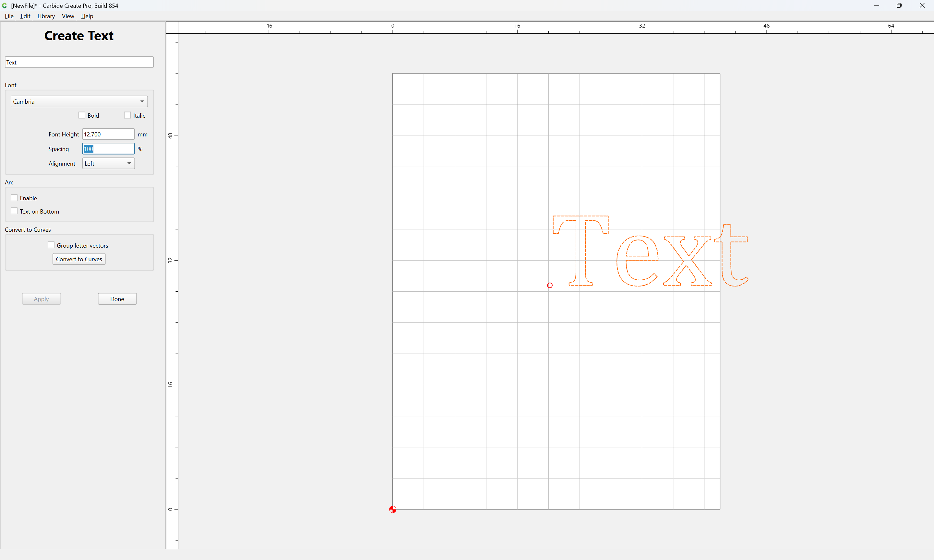This screenshot has height=560, width=934.
Task: Click the Done button
Action: coord(117,299)
